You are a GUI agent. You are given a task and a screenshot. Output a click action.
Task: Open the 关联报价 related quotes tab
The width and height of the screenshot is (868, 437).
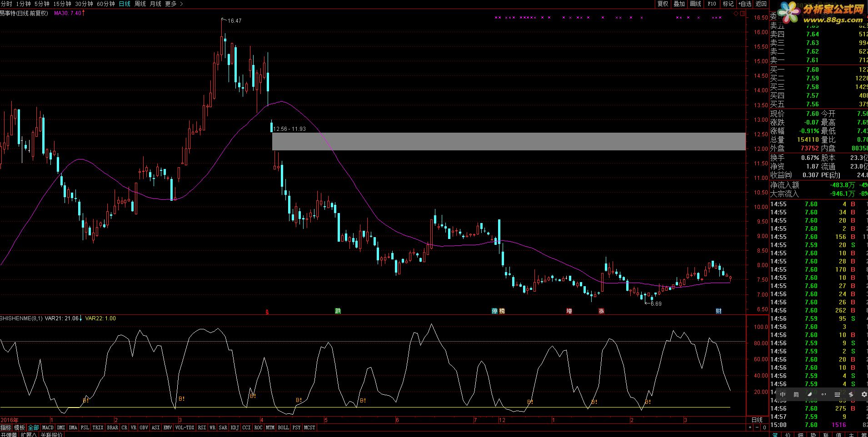click(x=51, y=435)
